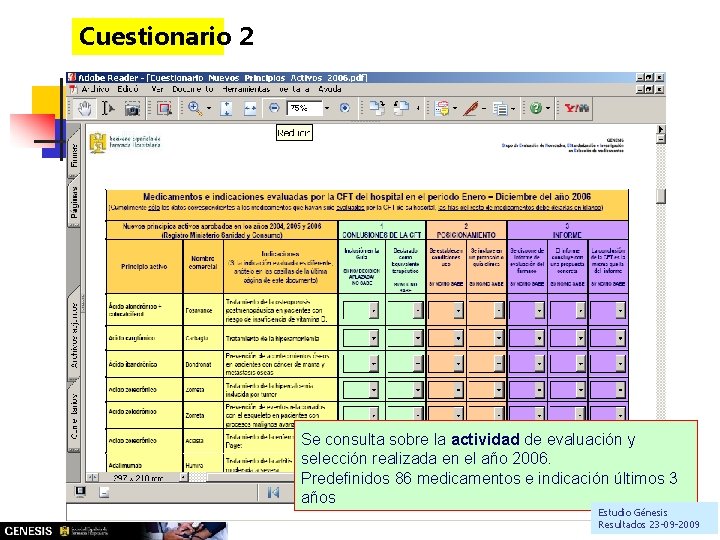Activate the text Select tool
Viewport: 720px width, 540px height.
(107, 109)
